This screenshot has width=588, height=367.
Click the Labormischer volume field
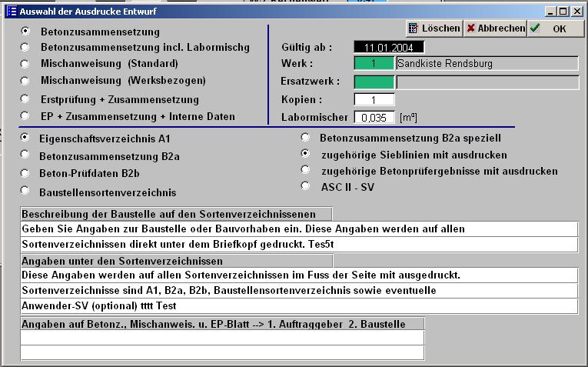[x=374, y=117]
